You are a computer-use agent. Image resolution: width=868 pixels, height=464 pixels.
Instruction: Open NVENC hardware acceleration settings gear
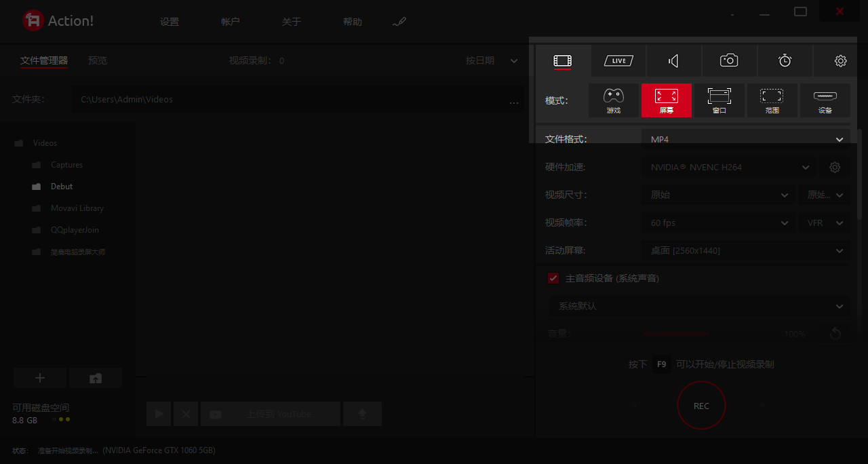(x=835, y=167)
